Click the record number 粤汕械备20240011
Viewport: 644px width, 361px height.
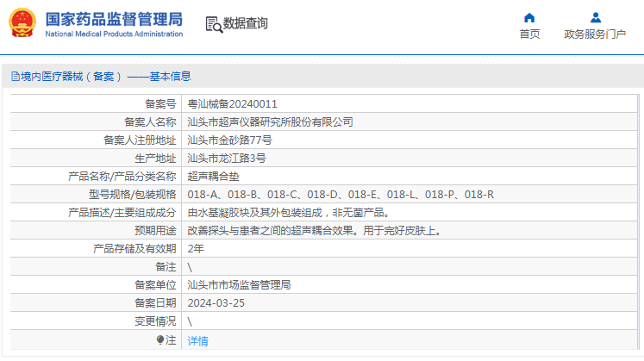(232, 103)
